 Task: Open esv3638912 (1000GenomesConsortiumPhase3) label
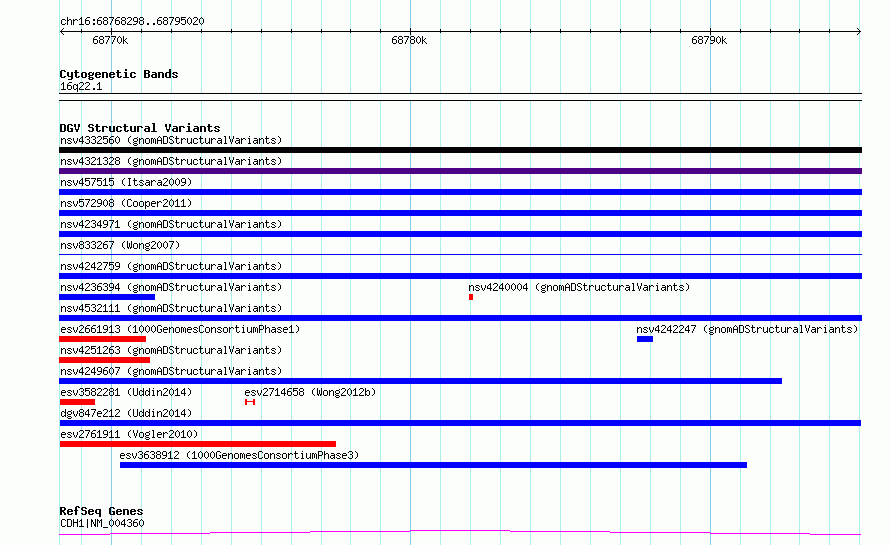click(x=239, y=455)
